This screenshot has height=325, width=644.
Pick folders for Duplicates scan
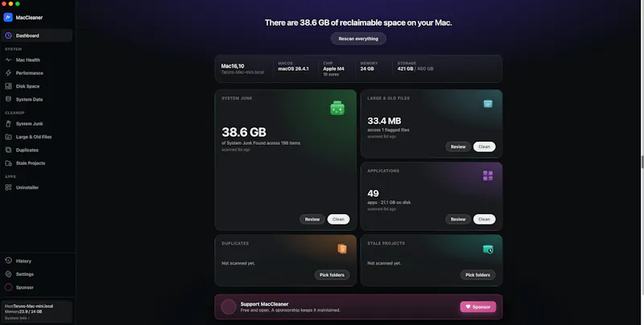[332, 275]
